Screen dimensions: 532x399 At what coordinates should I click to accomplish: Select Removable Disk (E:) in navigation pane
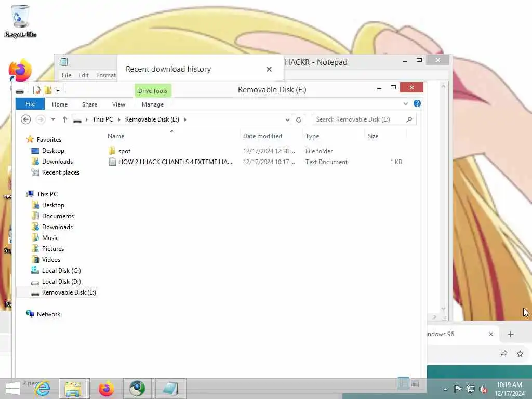[69, 292]
